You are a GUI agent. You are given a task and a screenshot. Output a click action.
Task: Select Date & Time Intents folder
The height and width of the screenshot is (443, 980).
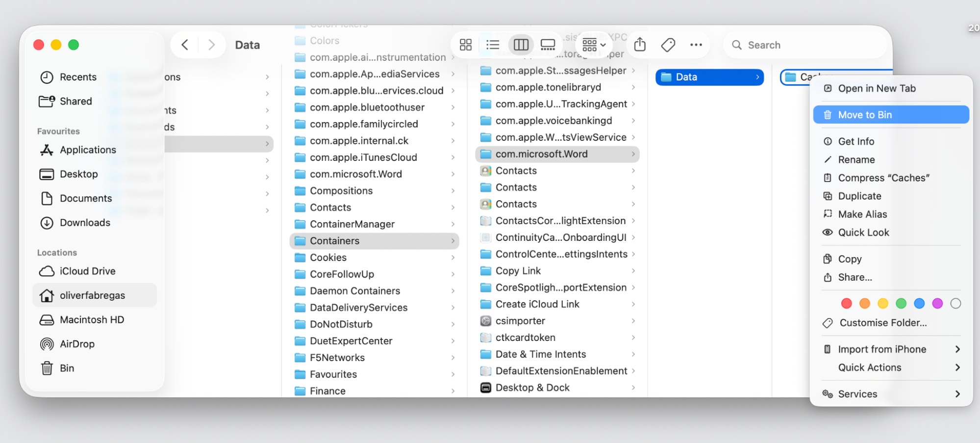click(557, 354)
